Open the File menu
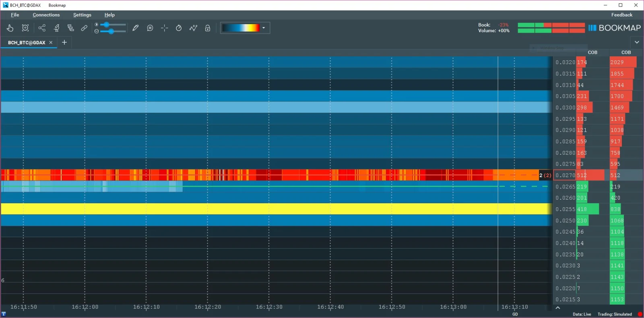 pos(15,15)
